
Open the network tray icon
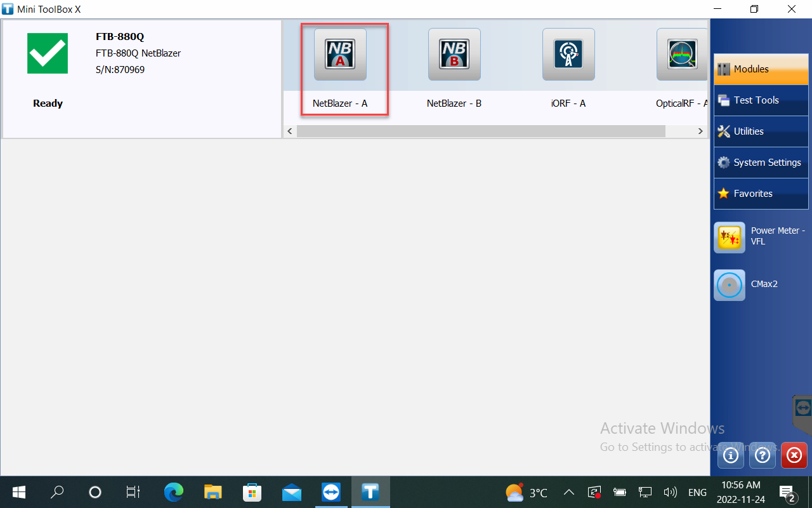point(645,492)
